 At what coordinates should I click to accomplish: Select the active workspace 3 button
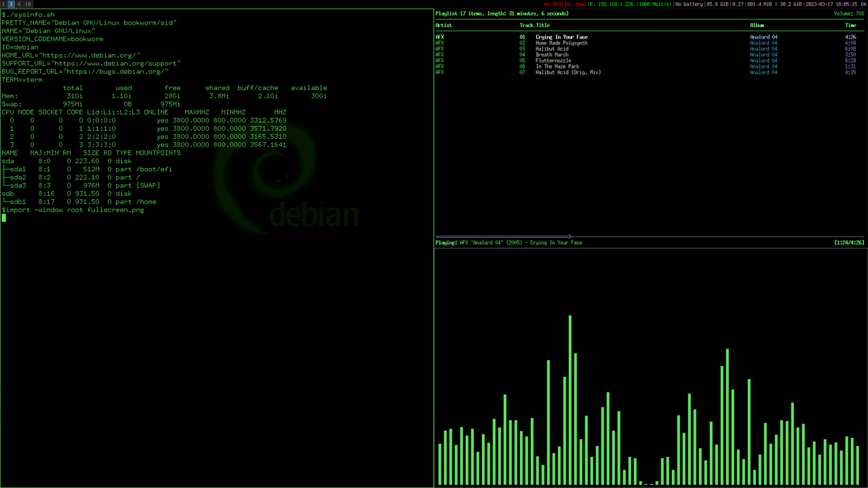click(x=12, y=4)
